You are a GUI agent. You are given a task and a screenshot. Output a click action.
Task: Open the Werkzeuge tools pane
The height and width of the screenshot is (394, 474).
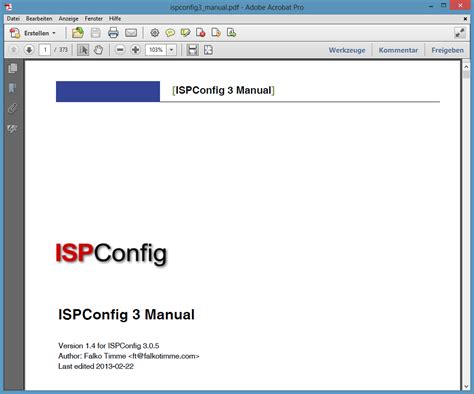[x=347, y=50]
